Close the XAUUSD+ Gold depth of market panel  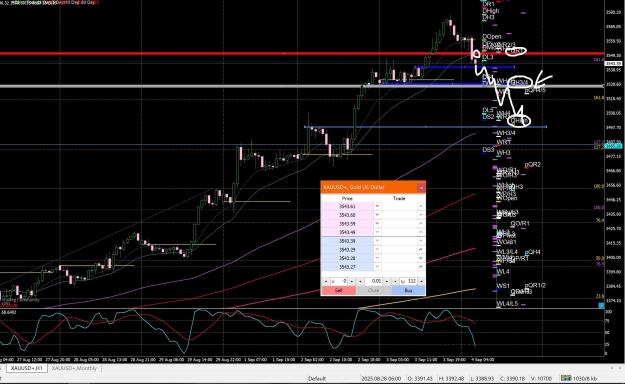tap(421, 188)
